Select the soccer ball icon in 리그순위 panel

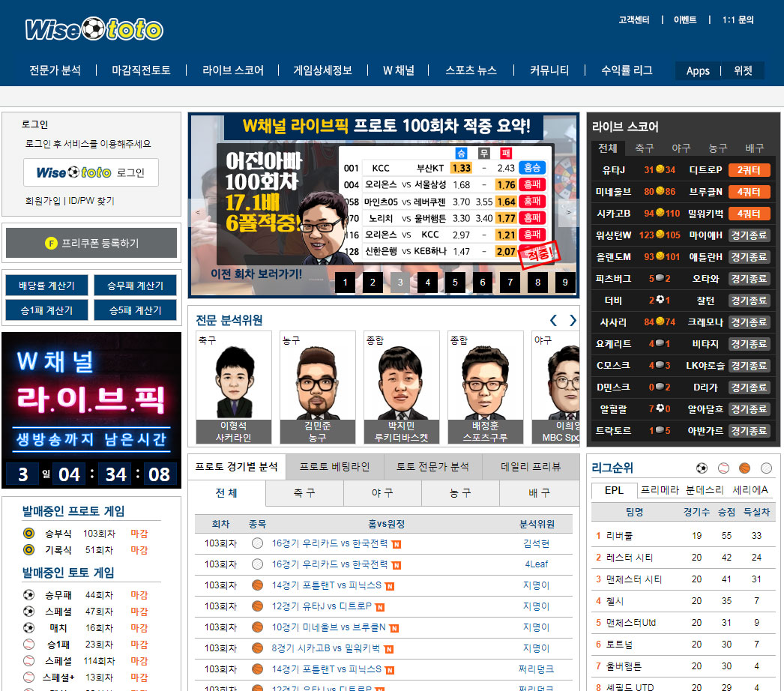coord(701,468)
